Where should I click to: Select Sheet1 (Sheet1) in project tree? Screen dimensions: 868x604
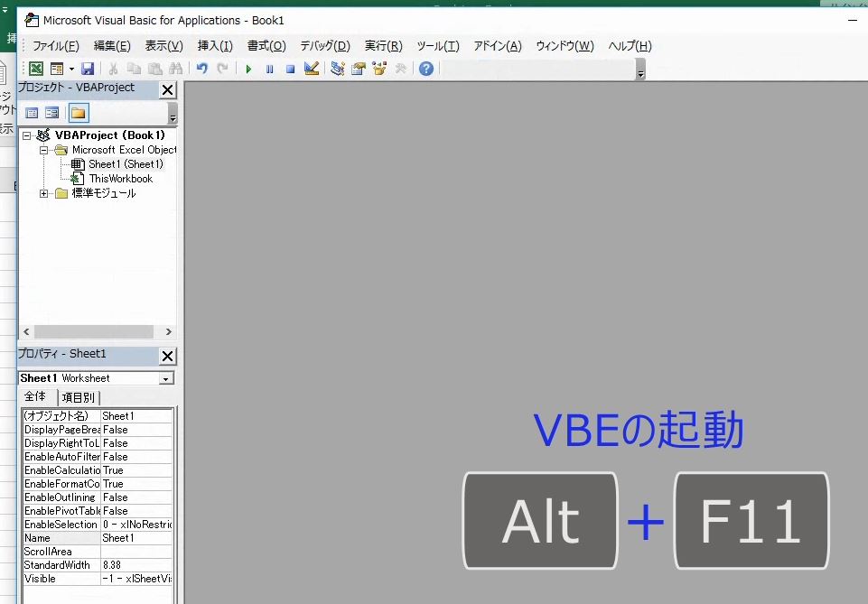click(126, 164)
